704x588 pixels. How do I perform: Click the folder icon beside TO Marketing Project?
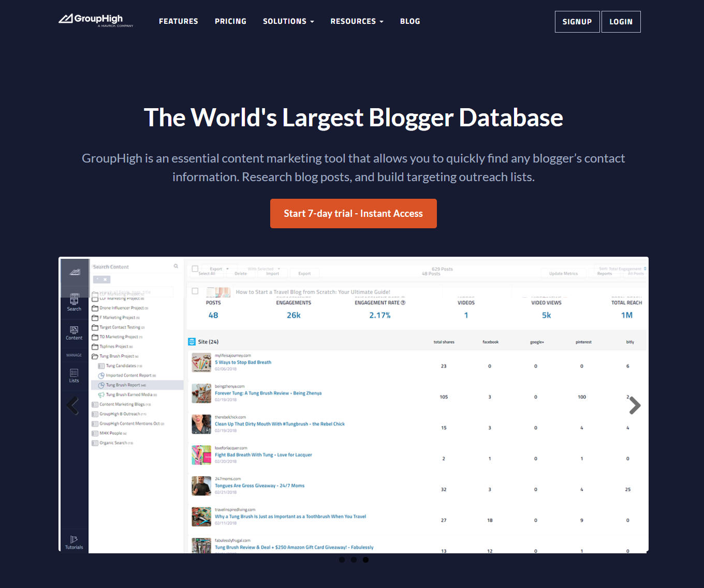[95, 337]
